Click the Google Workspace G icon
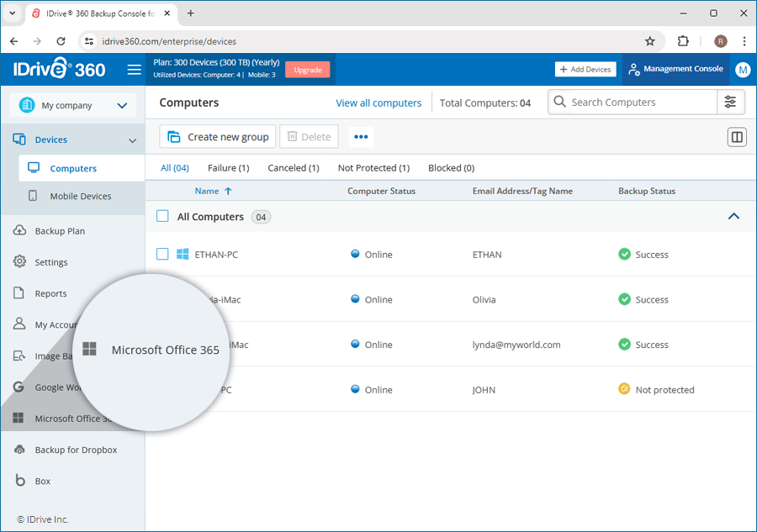 [x=19, y=387]
